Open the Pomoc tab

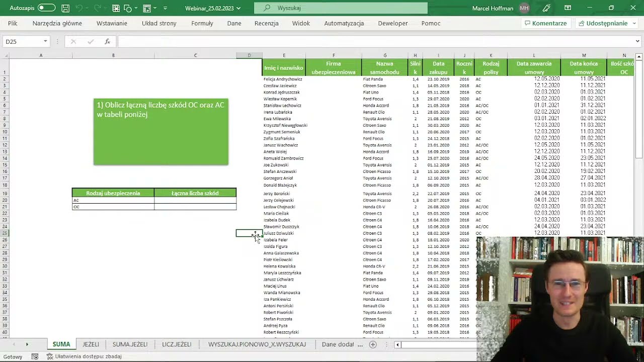[431, 23]
